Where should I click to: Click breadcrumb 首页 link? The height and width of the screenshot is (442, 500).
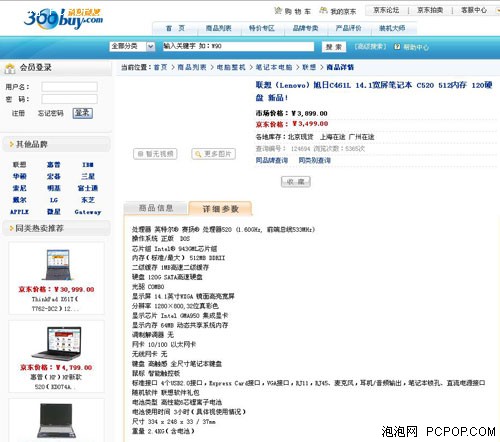(160, 67)
